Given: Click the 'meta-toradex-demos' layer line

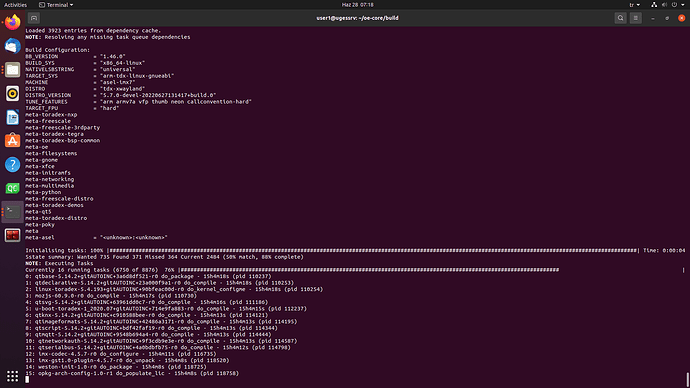Looking at the screenshot, I should point(54,205).
